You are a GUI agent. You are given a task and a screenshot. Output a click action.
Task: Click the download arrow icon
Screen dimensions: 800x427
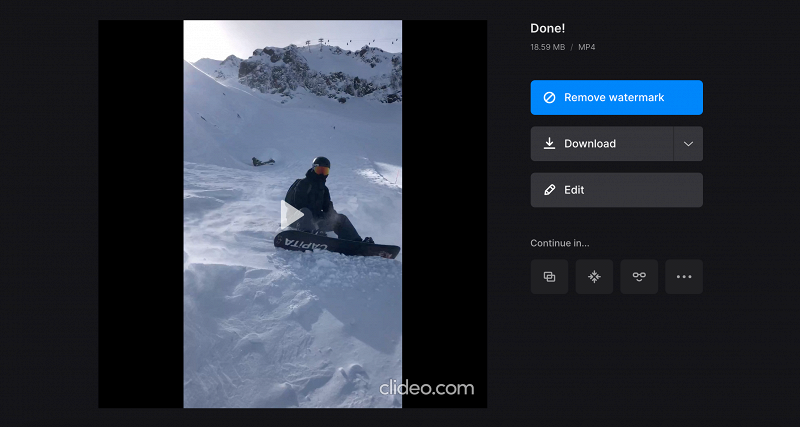pyautogui.click(x=549, y=143)
